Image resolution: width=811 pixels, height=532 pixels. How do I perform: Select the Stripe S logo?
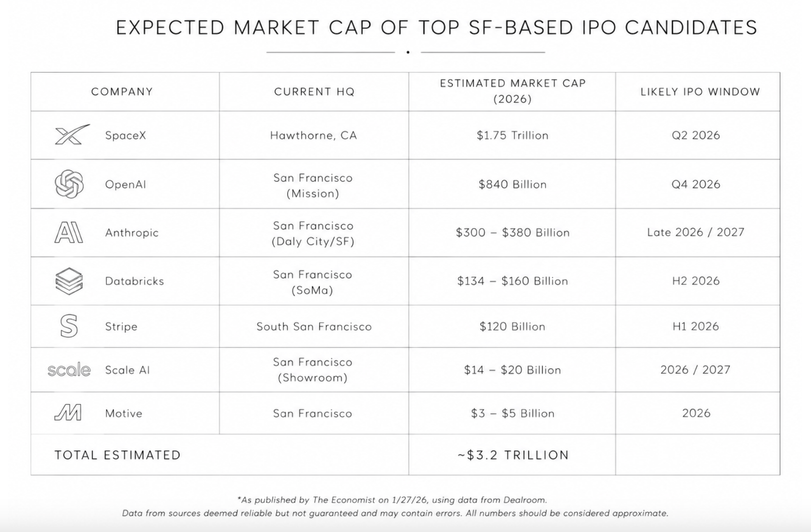coord(69,326)
